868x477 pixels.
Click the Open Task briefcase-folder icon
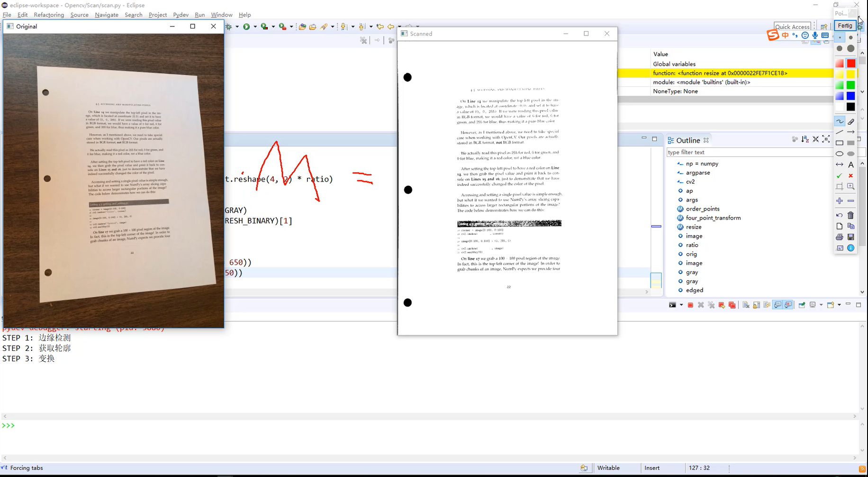tap(313, 27)
